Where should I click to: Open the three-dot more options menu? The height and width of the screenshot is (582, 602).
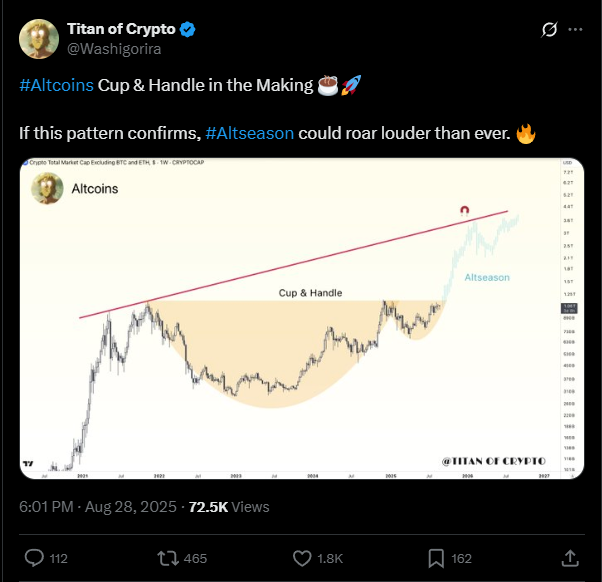[x=575, y=30]
